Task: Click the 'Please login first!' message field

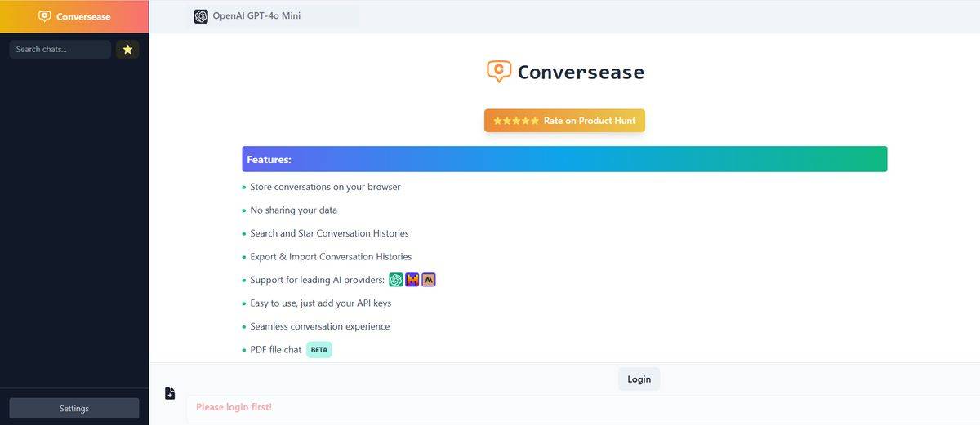Action: tap(583, 407)
